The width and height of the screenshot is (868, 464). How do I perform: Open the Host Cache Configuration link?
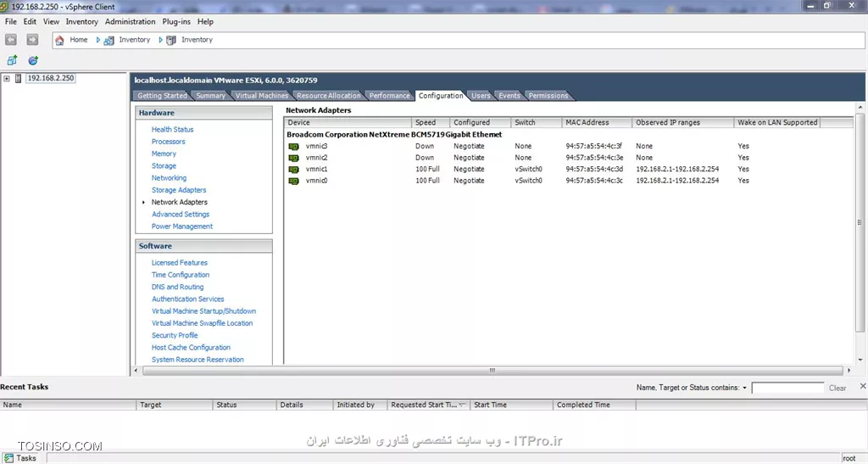pos(191,348)
